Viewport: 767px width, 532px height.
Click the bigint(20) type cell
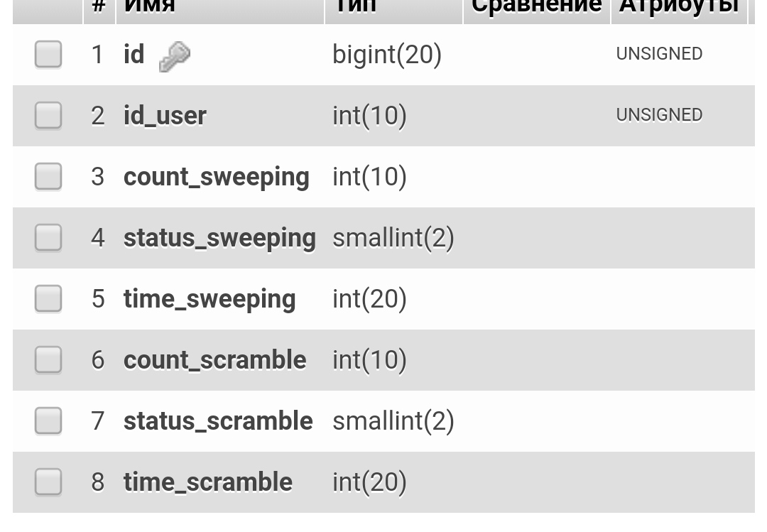(387, 55)
